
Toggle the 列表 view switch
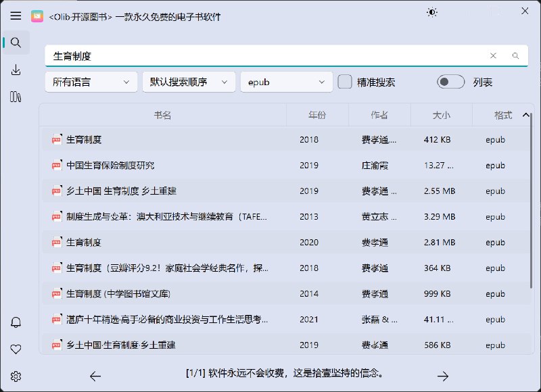[450, 82]
